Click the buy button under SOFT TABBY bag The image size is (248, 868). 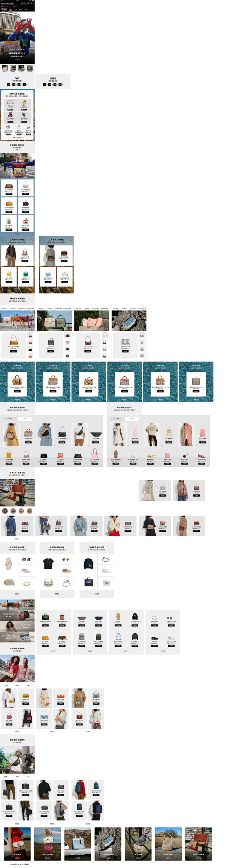click(x=14, y=351)
